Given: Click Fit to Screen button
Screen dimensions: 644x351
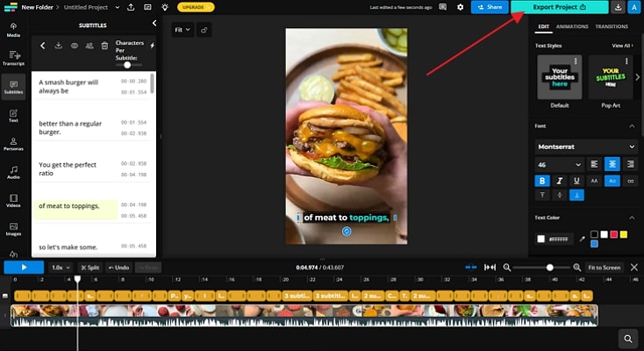Looking at the screenshot, I should click(605, 268).
